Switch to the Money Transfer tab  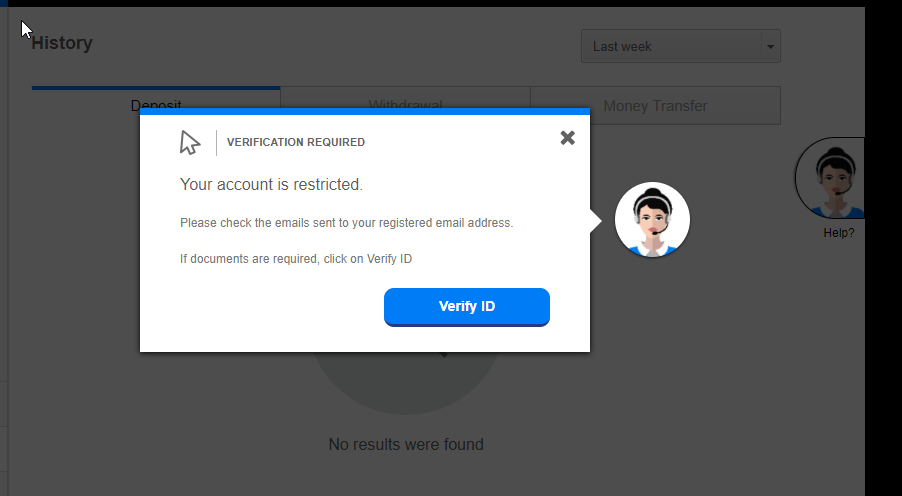pyautogui.click(x=655, y=106)
